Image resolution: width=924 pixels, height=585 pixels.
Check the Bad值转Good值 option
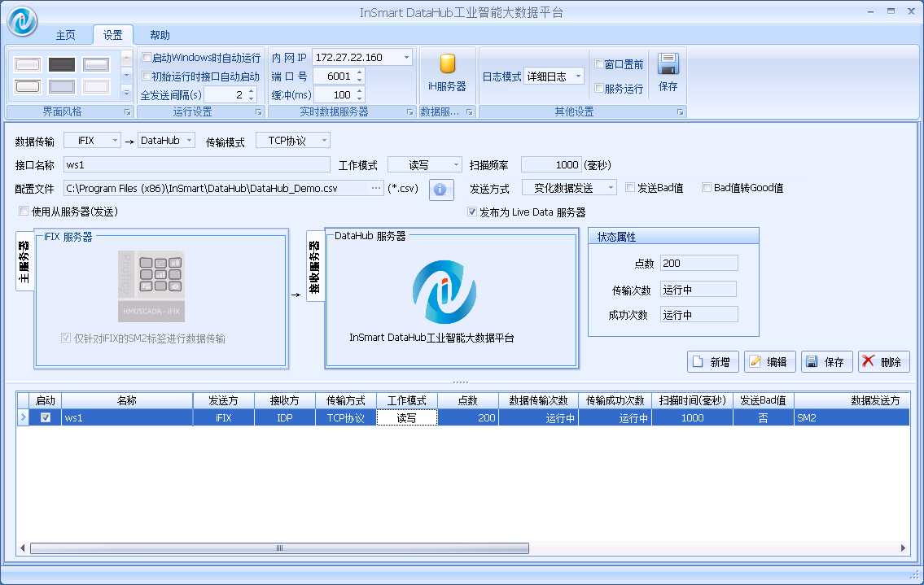tap(707, 187)
